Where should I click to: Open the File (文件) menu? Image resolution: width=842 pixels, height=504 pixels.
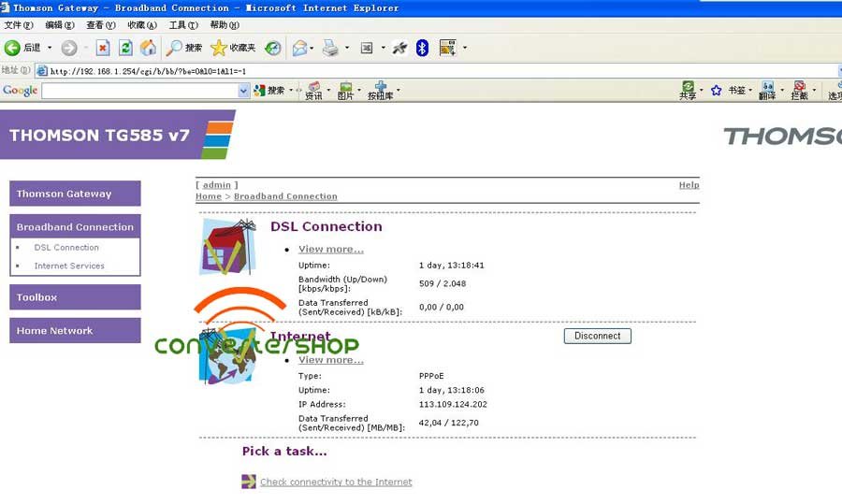pos(19,25)
